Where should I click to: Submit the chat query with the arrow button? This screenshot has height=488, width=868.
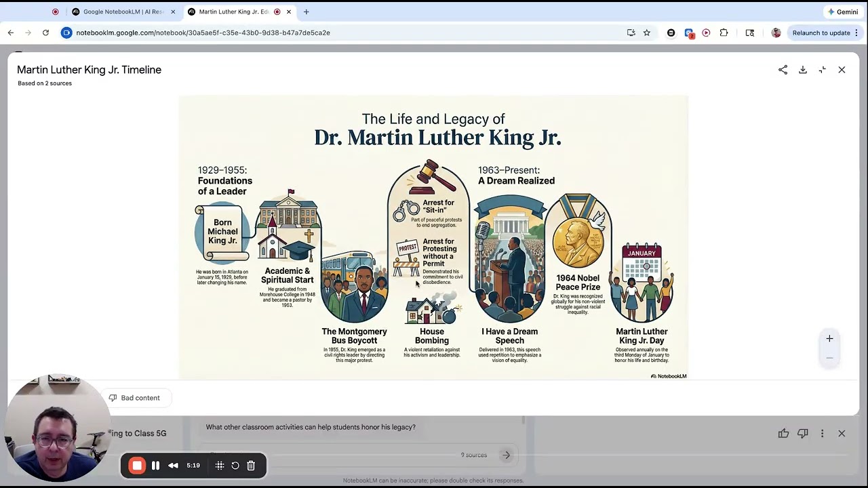(506, 455)
